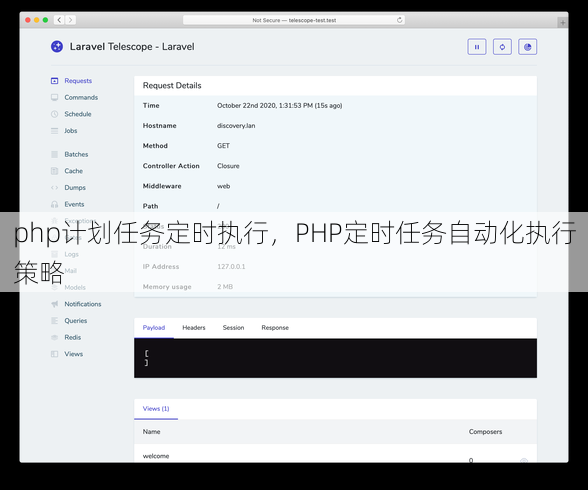Click the Events headphones icon
588x490 pixels.
(54, 204)
